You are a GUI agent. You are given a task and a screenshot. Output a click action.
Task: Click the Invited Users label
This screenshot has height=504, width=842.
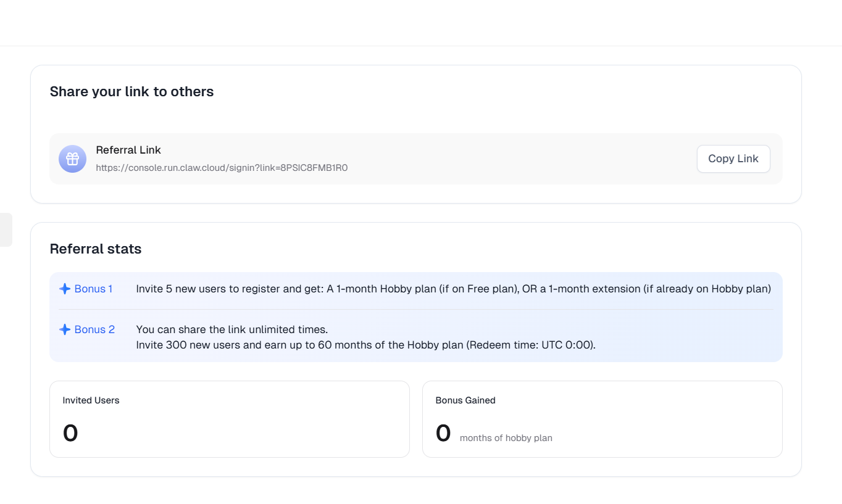[x=91, y=400]
